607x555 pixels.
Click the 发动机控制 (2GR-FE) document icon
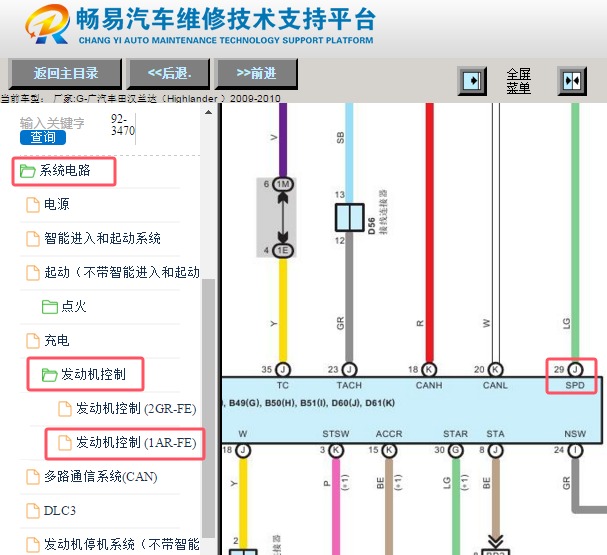(65, 409)
